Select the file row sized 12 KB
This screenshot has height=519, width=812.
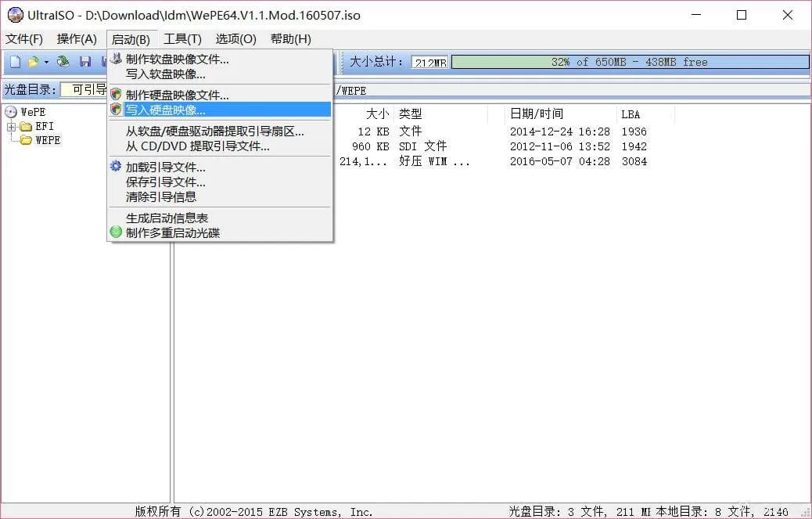click(x=492, y=132)
